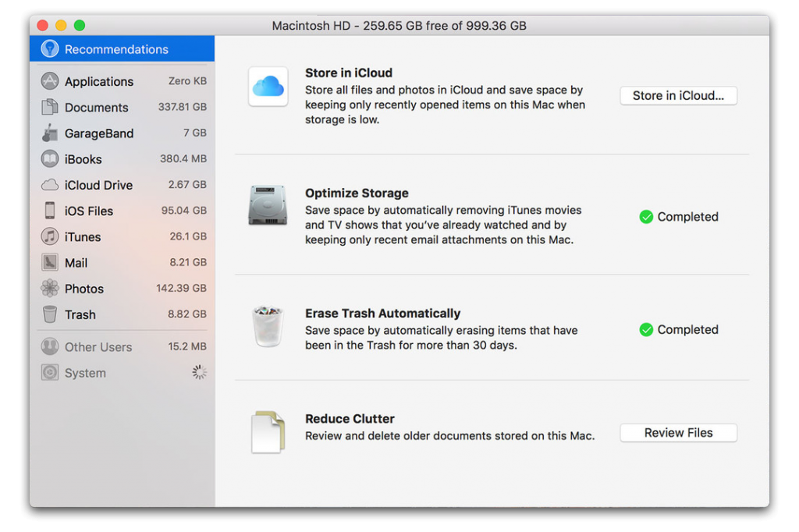The height and width of the screenshot is (532, 799).
Task: Click the 15.2 MB Other Users size
Action: point(187,346)
